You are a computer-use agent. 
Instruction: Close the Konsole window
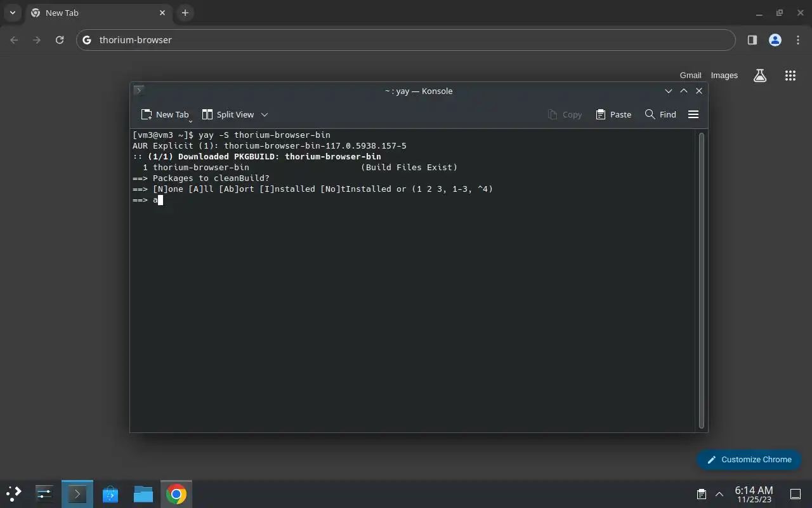click(x=699, y=91)
